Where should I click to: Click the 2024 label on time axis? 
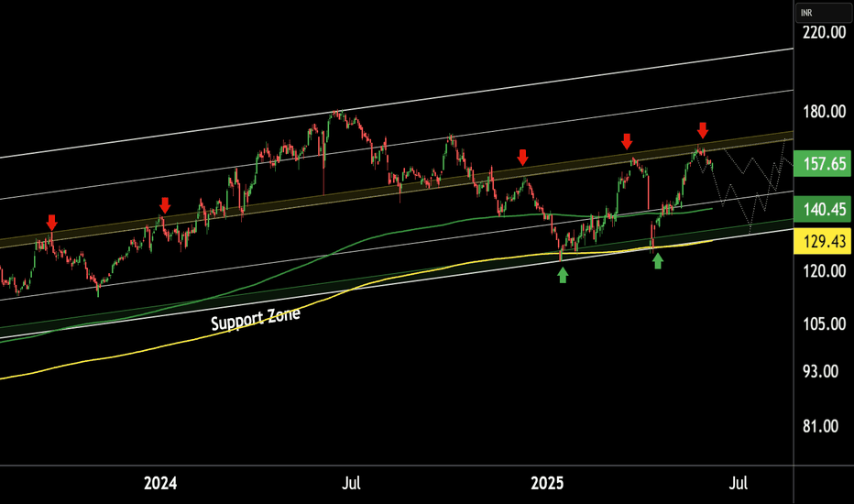pyautogui.click(x=160, y=483)
